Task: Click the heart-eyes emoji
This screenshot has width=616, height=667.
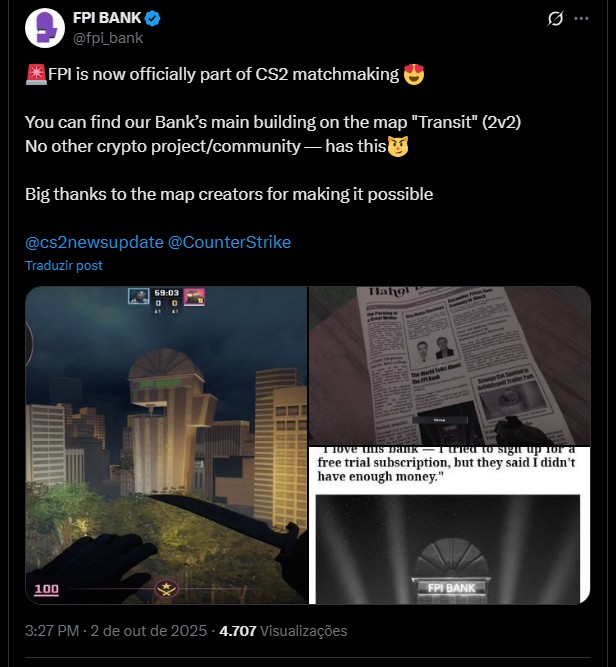Action: 414,74
